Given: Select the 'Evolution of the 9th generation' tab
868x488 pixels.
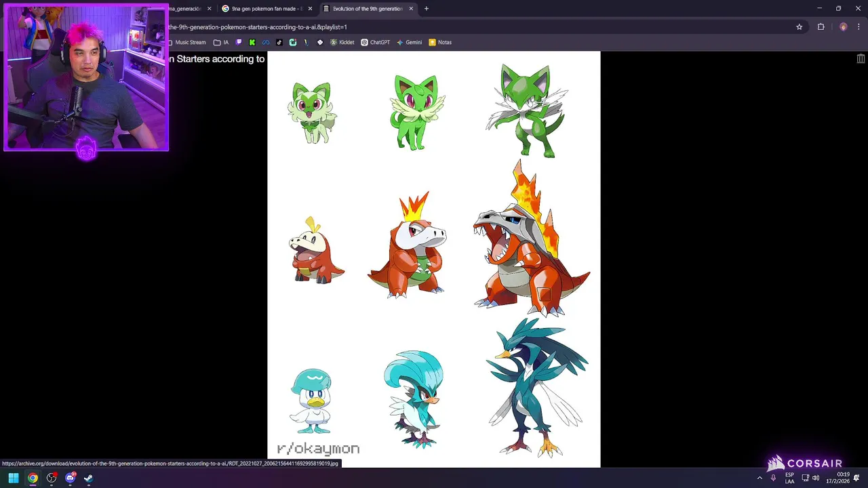Looking at the screenshot, I should (368, 9).
